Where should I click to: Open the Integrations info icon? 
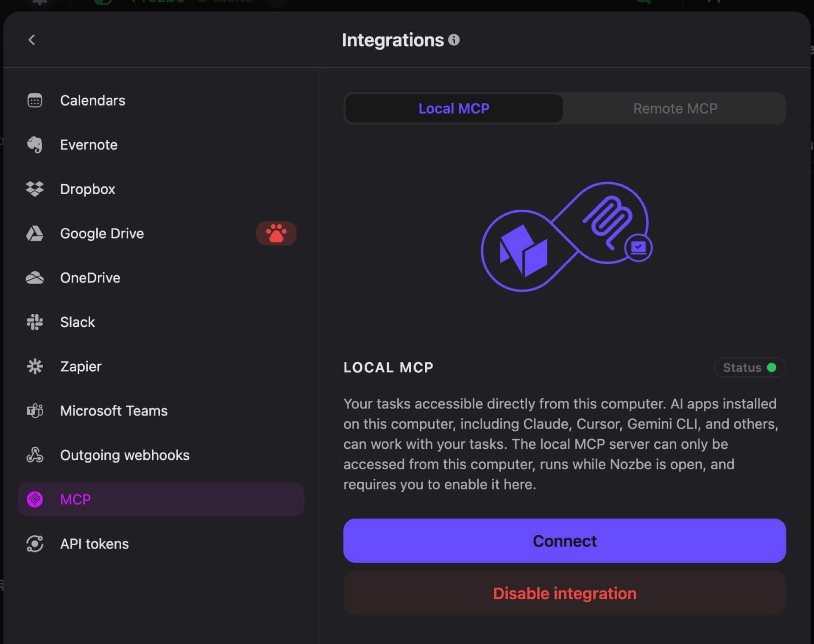pyautogui.click(x=454, y=40)
